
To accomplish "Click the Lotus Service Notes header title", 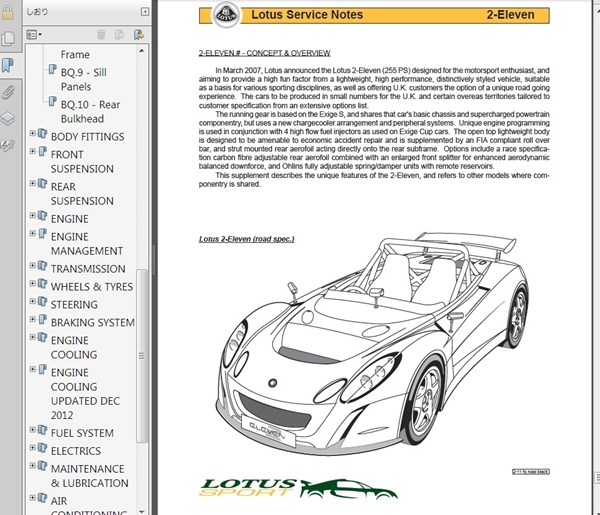I will 307,15.
